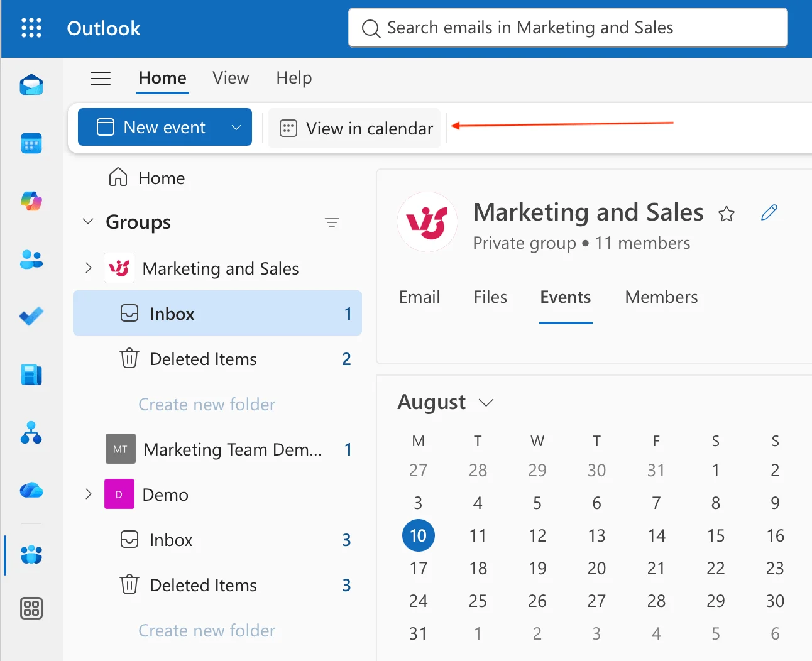Open Mail from the left app rail

(x=31, y=84)
